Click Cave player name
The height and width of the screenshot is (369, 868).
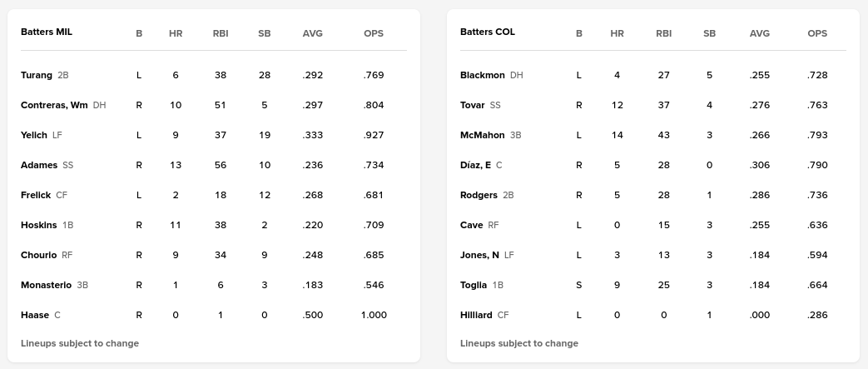coord(471,225)
